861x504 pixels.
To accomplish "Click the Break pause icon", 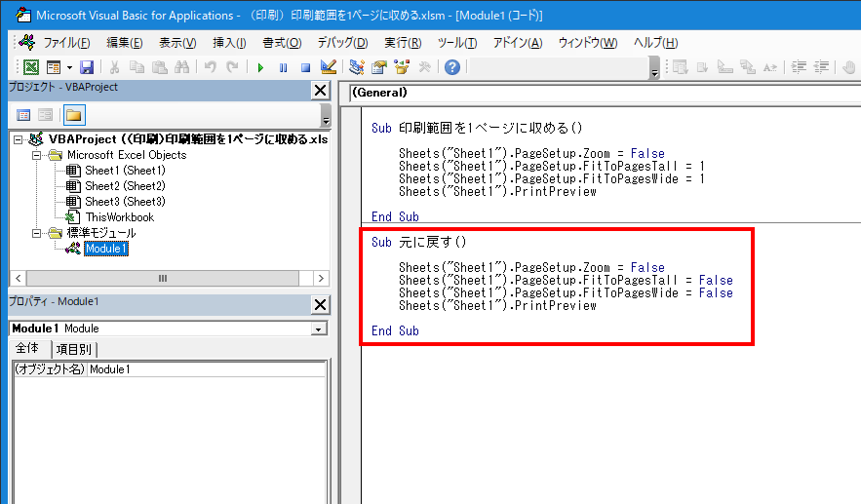I will click(x=284, y=67).
